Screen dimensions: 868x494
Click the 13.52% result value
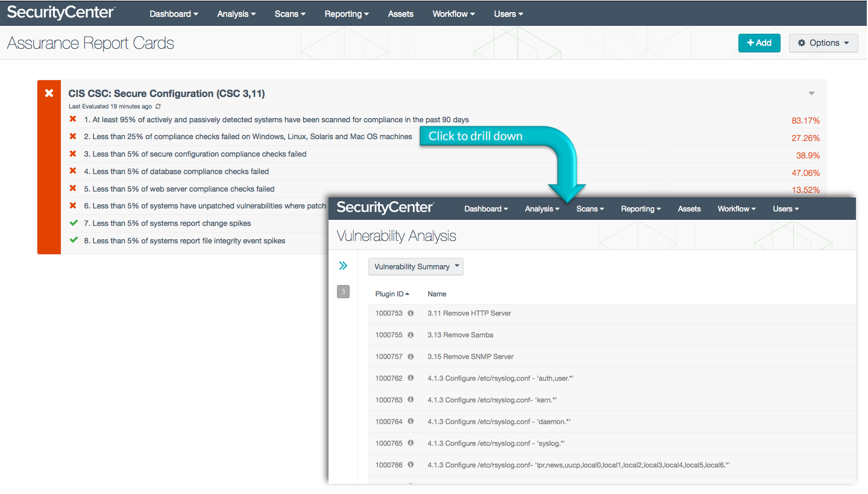805,190
